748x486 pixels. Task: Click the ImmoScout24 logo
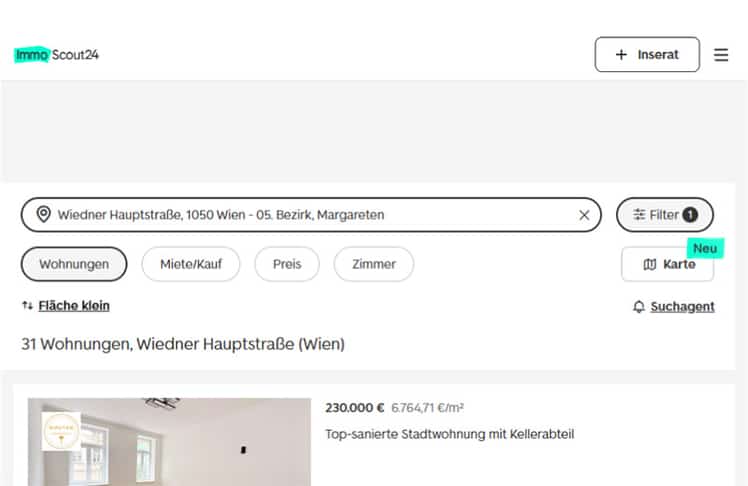[56, 55]
